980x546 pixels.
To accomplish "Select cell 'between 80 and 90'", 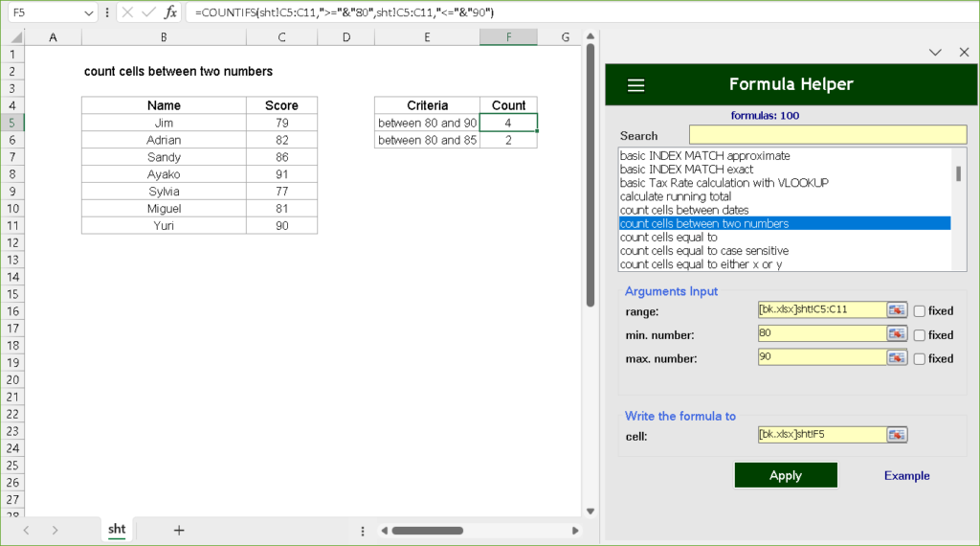I will [x=428, y=124].
